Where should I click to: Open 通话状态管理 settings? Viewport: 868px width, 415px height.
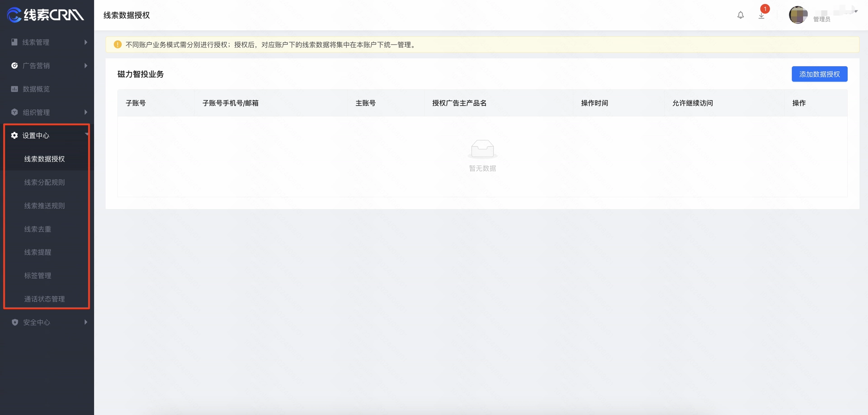(x=44, y=299)
